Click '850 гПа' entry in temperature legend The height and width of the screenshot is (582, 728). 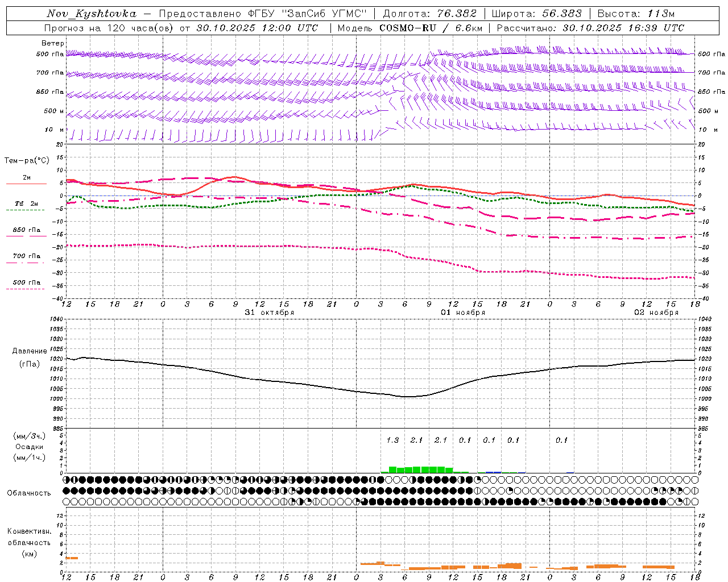click(26, 230)
